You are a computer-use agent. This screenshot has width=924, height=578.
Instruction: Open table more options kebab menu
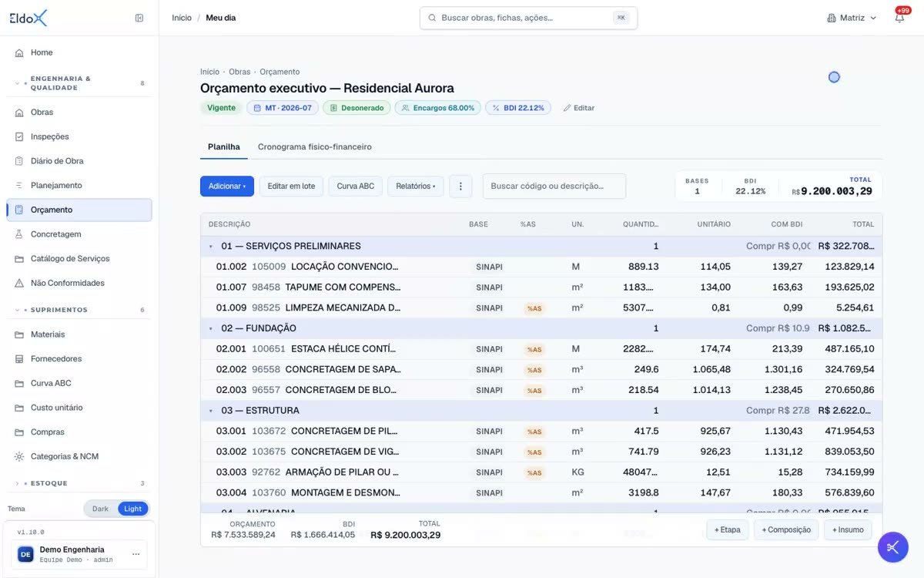point(460,187)
